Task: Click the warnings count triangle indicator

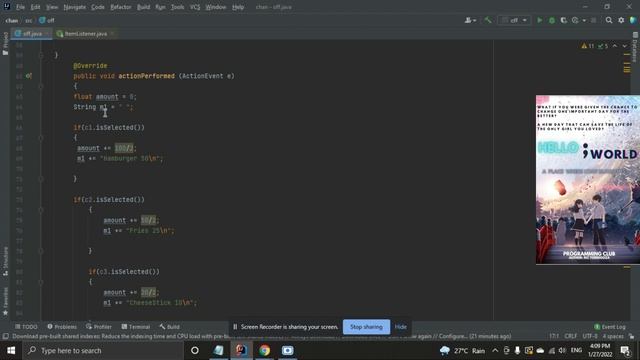Action: tap(588, 46)
